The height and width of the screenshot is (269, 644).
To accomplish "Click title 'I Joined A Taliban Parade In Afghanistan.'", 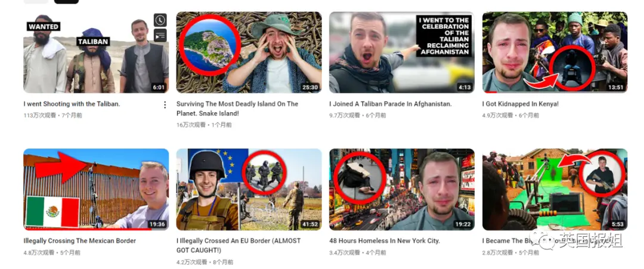I will tap(390, 104).
